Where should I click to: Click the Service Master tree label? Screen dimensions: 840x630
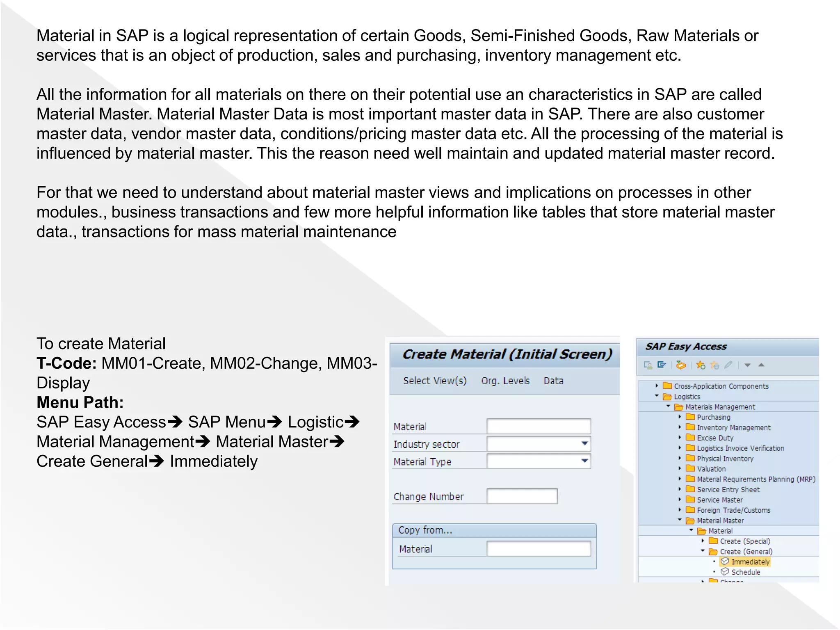pyautogui.click(x=720, y=500)
